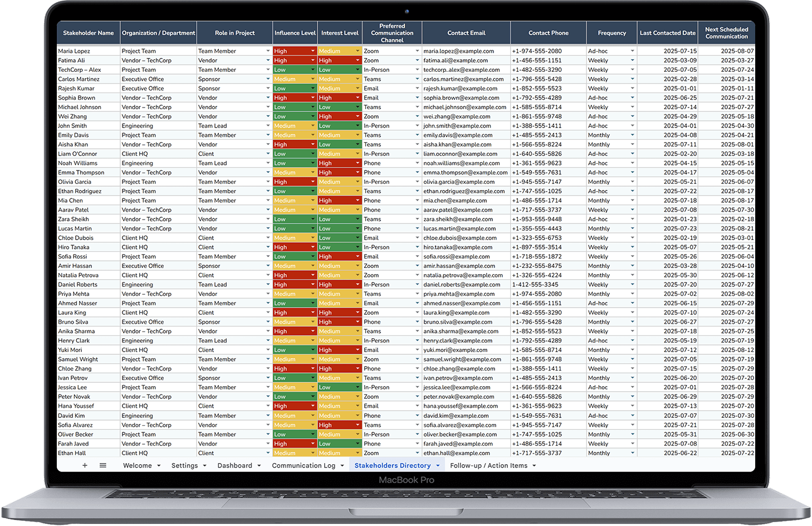This screenshot has height=526, width=812.
Task: Click the sophia.brown@example.com email cell
Action: 461,98
